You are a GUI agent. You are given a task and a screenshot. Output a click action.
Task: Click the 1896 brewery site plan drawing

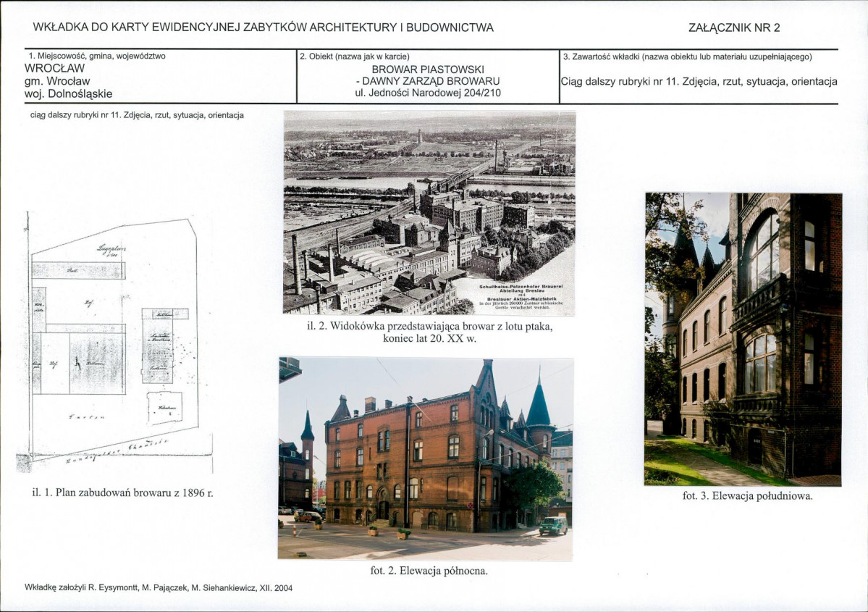[x=114, y=342]
